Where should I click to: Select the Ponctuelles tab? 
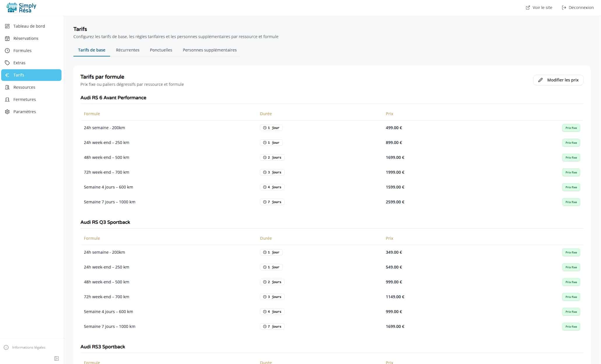tap(161, 50)
